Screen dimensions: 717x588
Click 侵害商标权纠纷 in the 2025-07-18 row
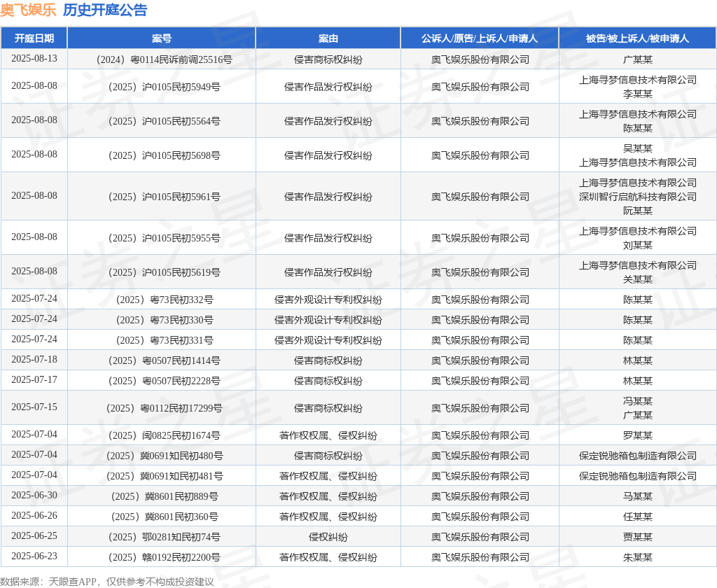pyautogui.click(x=328, y=360)
